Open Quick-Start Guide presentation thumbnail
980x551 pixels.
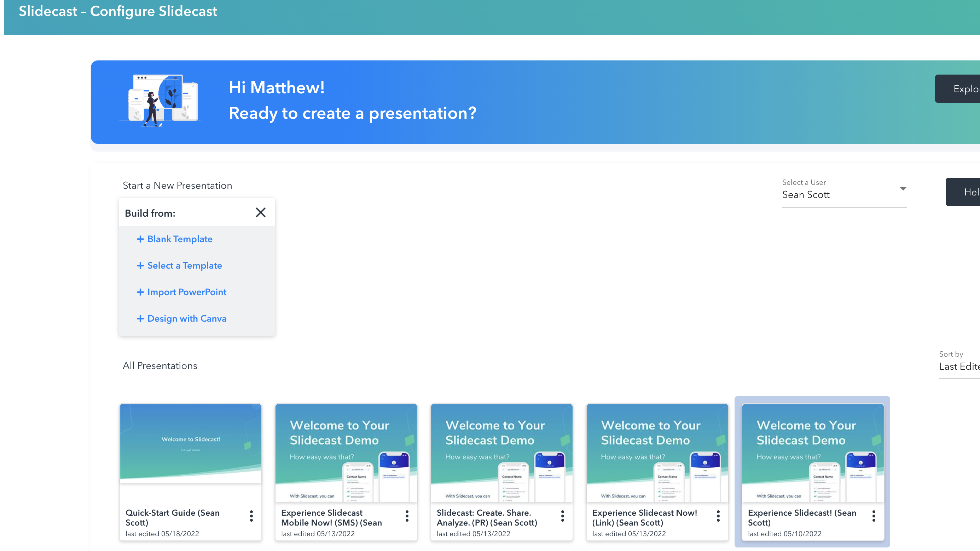click(x=191, y=444)
